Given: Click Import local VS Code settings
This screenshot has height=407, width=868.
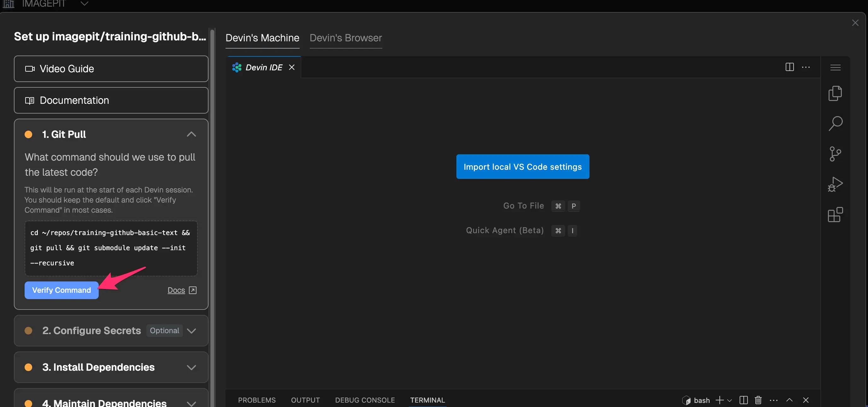Looking at the screenshot, I should [x=522, y=167].
